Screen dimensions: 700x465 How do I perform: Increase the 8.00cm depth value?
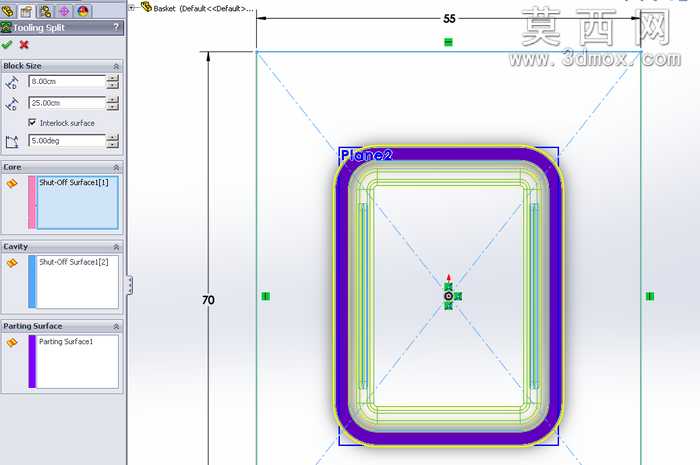pyautogui.click(x=113, y=78)
